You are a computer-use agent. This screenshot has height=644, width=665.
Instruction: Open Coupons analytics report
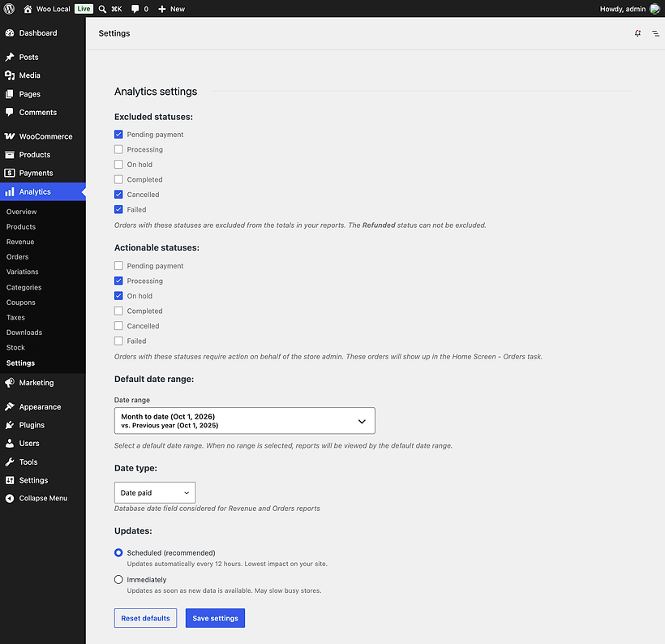[x=21, y=303]
